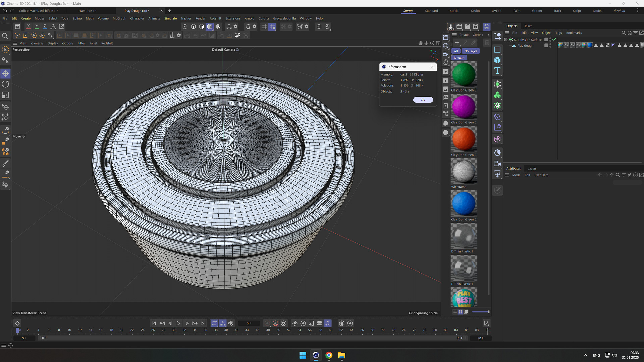This screenshot has height=362, width=644.
Task: Open File Explorer from the taskbar
Action: click(342, 355)
